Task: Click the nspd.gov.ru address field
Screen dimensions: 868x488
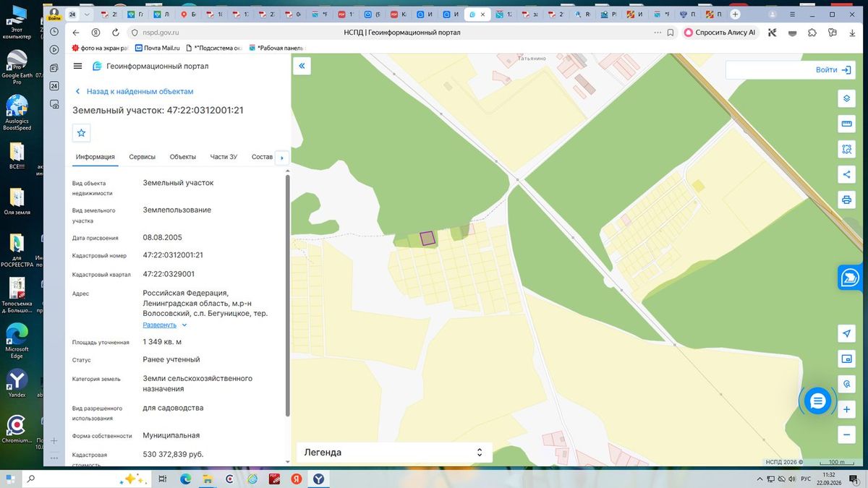Action: click(161, 33)
